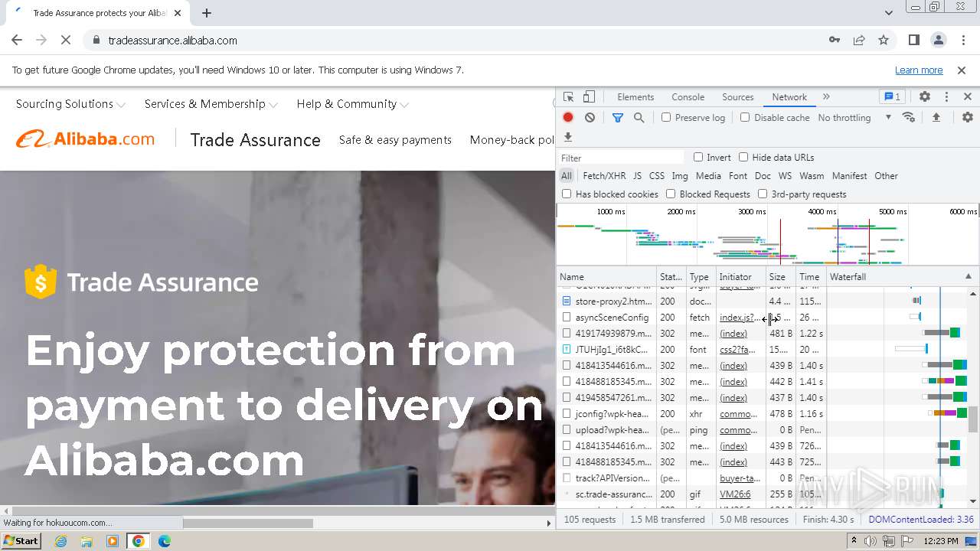Activate DevTools inspect element picker

point(568,97)
